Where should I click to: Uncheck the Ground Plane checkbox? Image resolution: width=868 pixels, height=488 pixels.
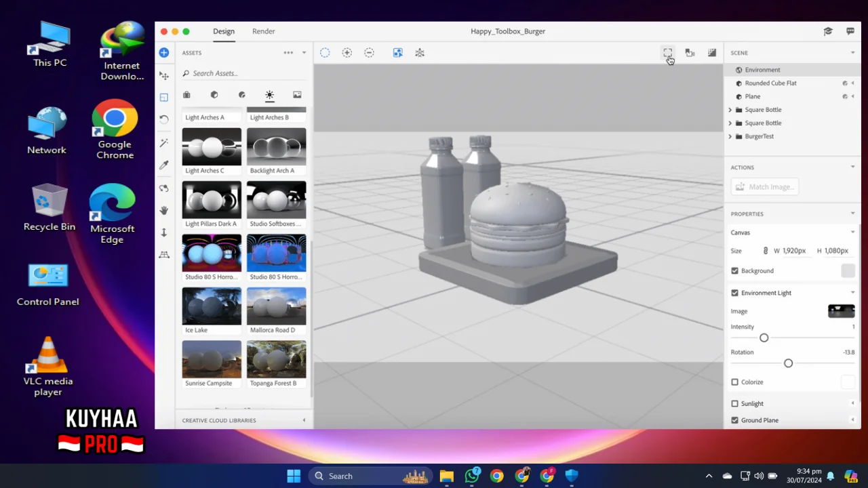point(734,420)
